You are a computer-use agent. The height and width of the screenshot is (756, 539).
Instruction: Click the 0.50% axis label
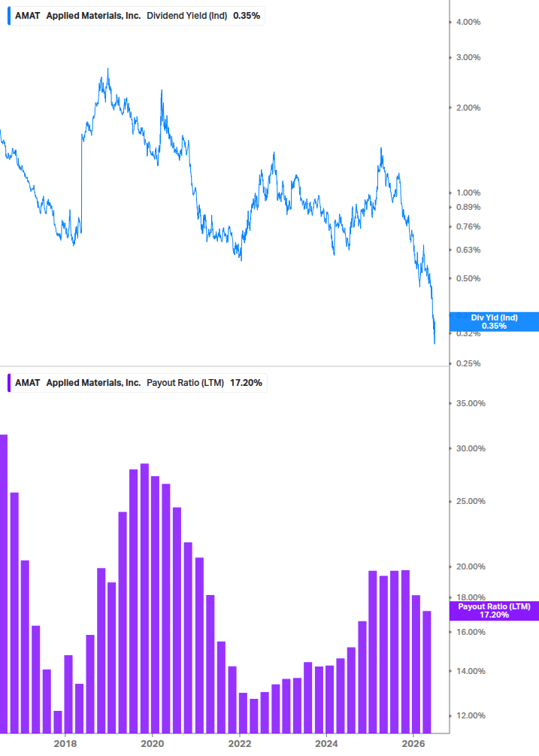coord(468,278)
